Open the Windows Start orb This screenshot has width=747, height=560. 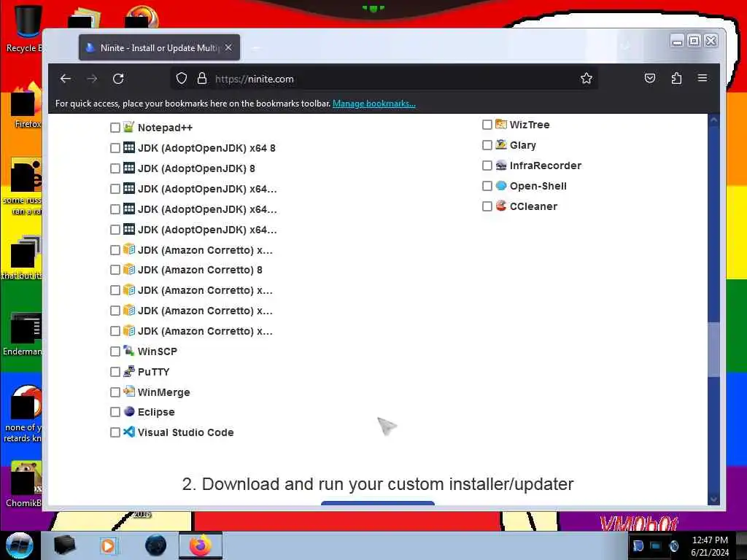[x=20, y=545]
